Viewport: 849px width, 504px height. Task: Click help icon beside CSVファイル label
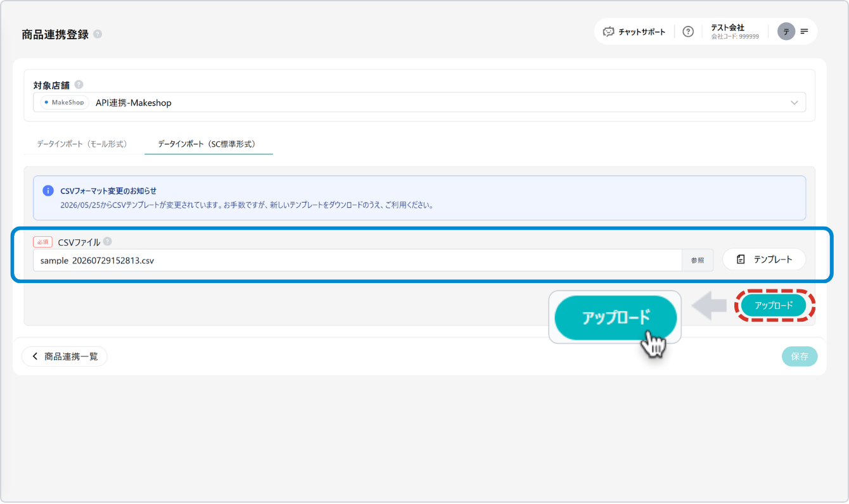coord(108,241)
